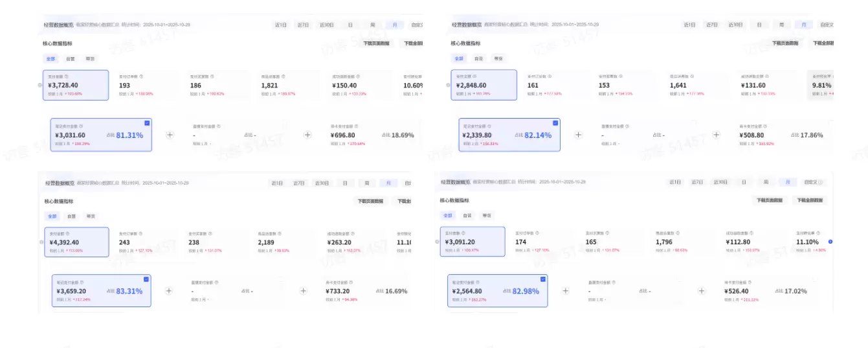The width and height of the screenshot is (868, 348).
Task: Click info icon on the 193 orders card
Action: point(141,76)
